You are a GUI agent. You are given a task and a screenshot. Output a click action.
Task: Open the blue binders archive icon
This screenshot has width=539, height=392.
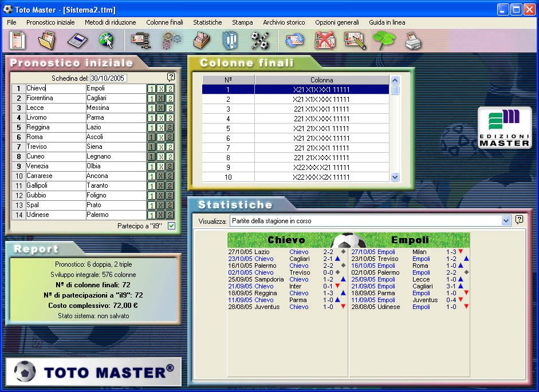230,41
